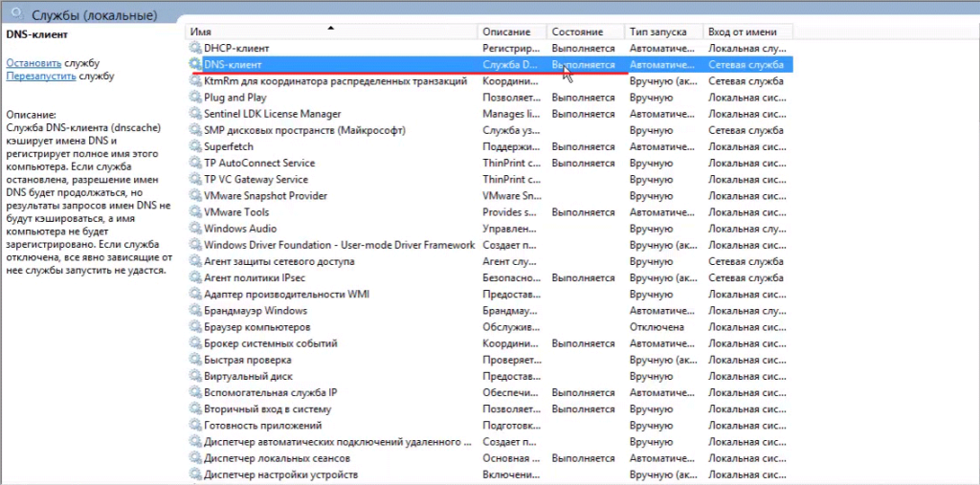Click the Описание column header
980x485 pixels.
tap(512, 32)
